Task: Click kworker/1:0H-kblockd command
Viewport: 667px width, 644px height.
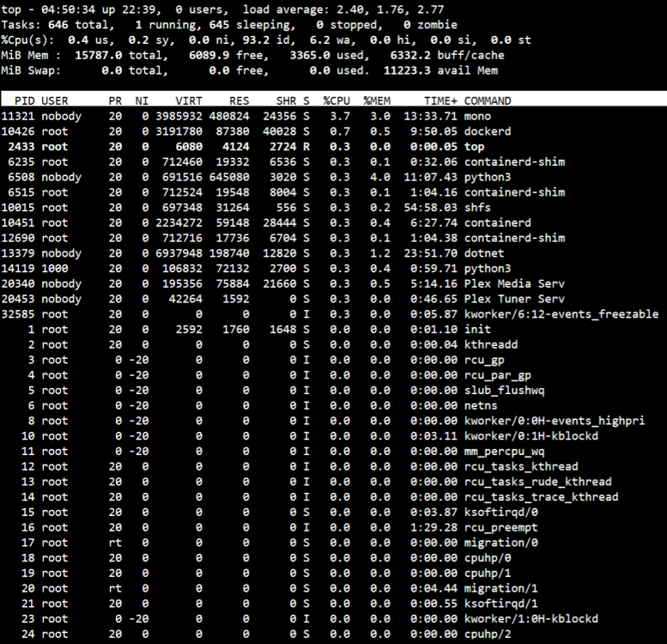Action: coord(531,619)
